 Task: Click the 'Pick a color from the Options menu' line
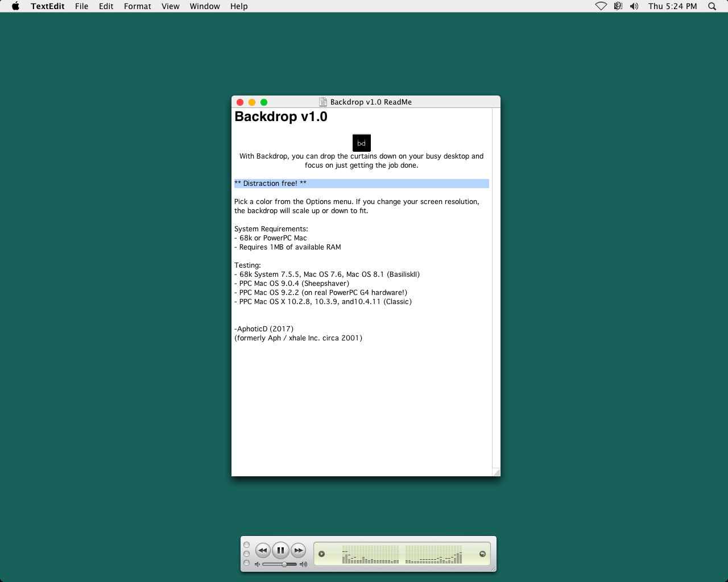(357, 202)
